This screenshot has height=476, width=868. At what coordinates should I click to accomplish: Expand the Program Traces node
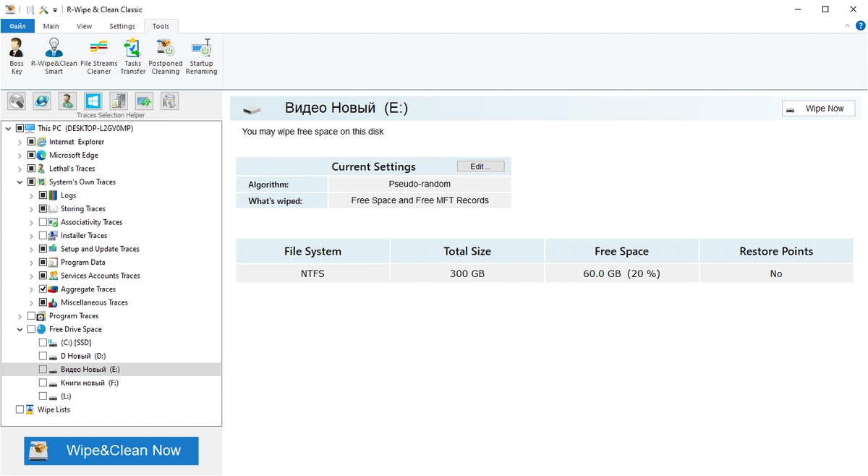(20, 316)
